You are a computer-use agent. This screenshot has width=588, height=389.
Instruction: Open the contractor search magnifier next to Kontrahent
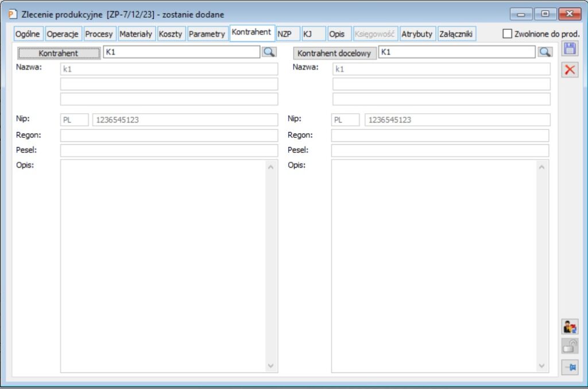pos(269,52)
